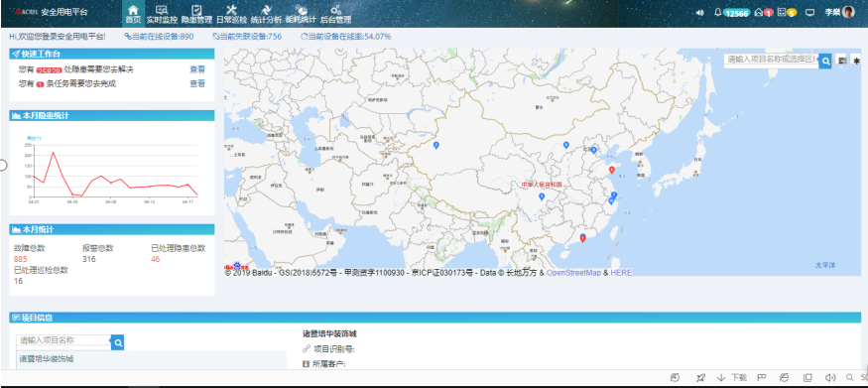Click the 当前在线设备:890 status text
The width and height of the screenshot is (868, 388).
click(x=159, y=37)
